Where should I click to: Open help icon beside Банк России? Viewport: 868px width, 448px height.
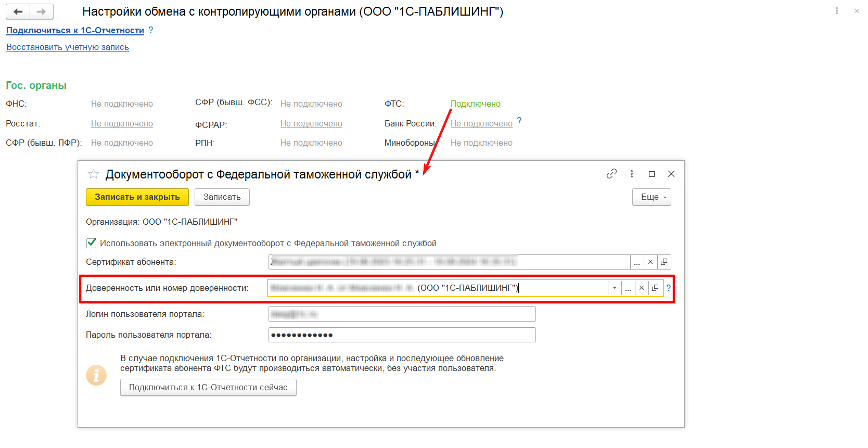click(519, 120)
